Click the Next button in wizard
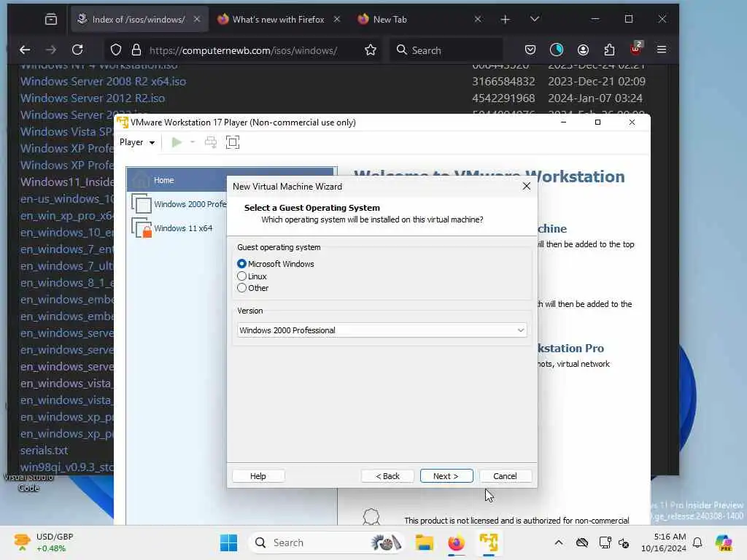This screenshot has height=560, width=747. (446, 476)
